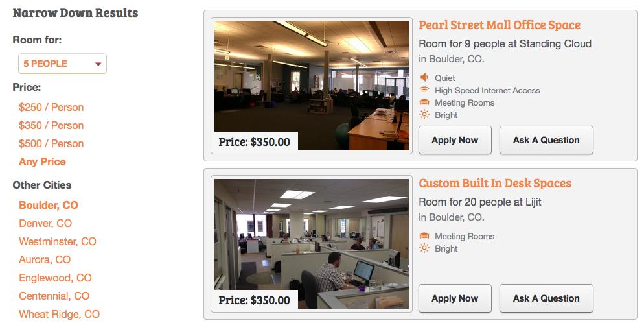Viewport: 644px width, 323px height.
Task: Filter by $350 / Person price
Action: pos(51,125)
